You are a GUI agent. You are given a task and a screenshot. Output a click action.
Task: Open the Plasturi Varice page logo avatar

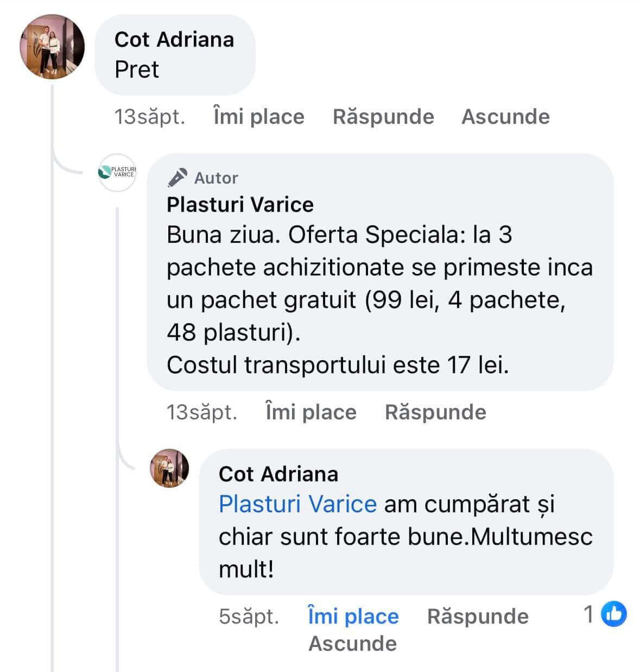(x=117, y=173)
